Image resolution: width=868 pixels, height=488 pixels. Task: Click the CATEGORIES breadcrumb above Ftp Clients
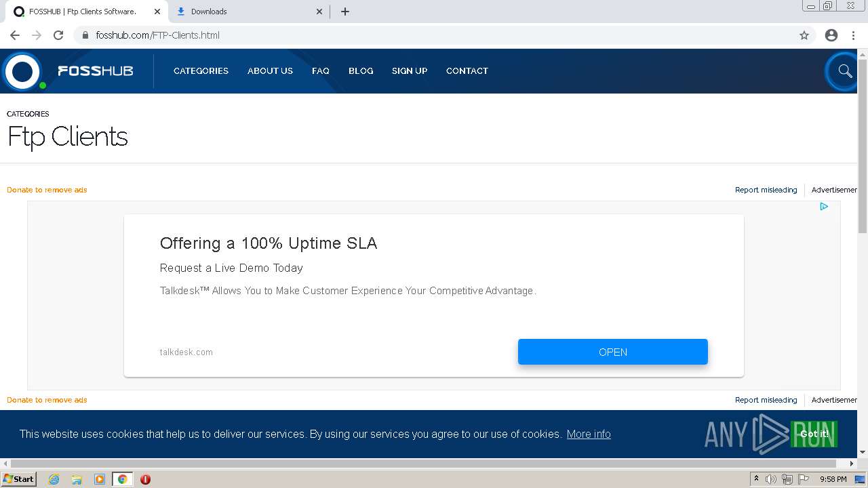click(28, 114)
